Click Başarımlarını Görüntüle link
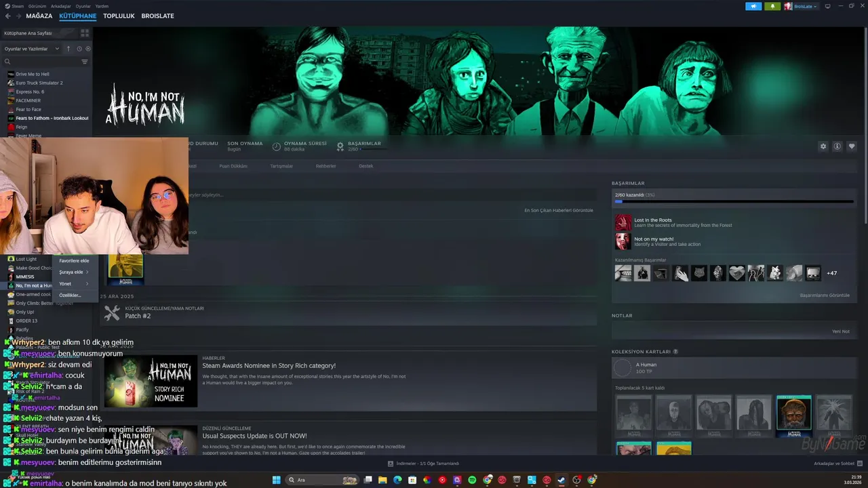The image size is (868, 488). point(825,296)
